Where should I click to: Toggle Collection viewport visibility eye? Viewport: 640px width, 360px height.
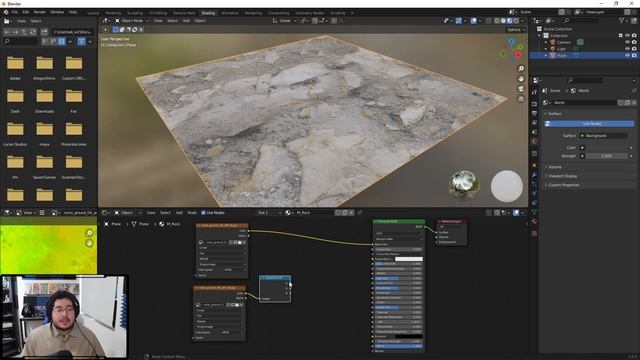coord(627,36)
